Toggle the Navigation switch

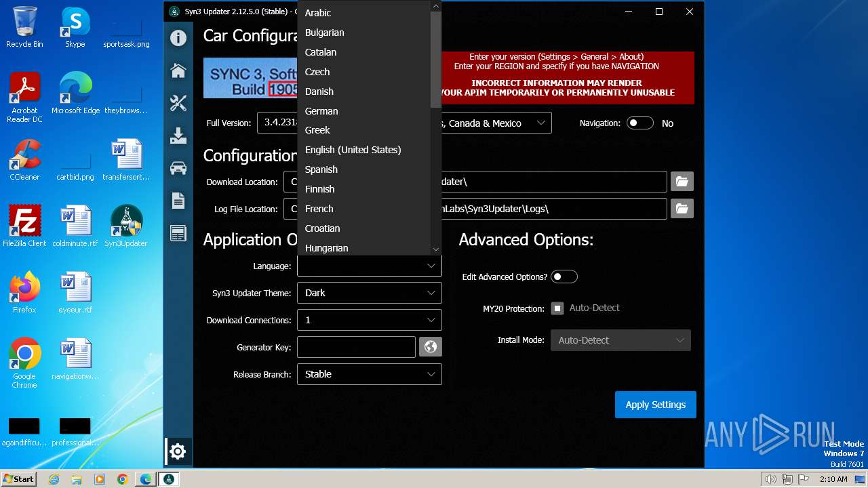click(x=640, y=123)
